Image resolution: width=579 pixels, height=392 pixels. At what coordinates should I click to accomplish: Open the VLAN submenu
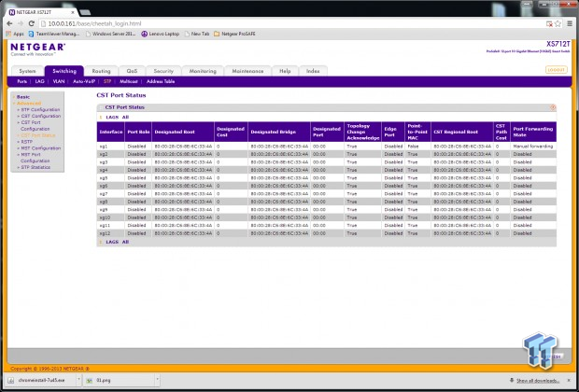pyautogui.click(x=59, y=81)
